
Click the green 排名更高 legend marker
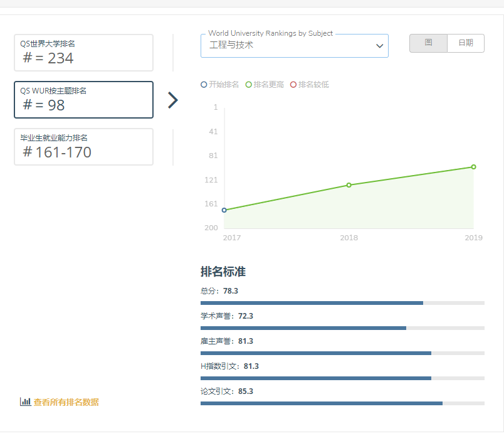[249, 85]
